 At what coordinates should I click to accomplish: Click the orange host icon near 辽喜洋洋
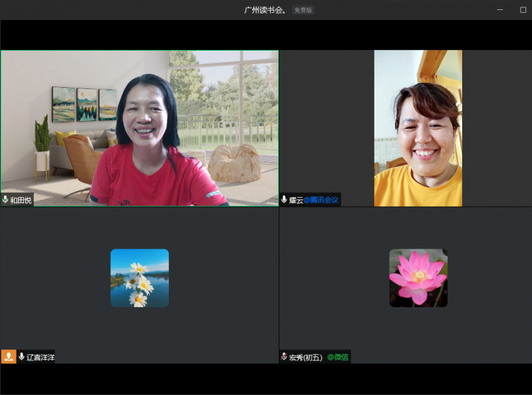pos(8,357)
